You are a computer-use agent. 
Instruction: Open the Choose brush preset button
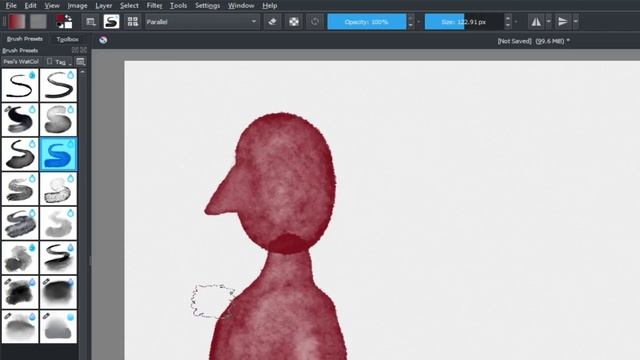(x=111, y=22)
